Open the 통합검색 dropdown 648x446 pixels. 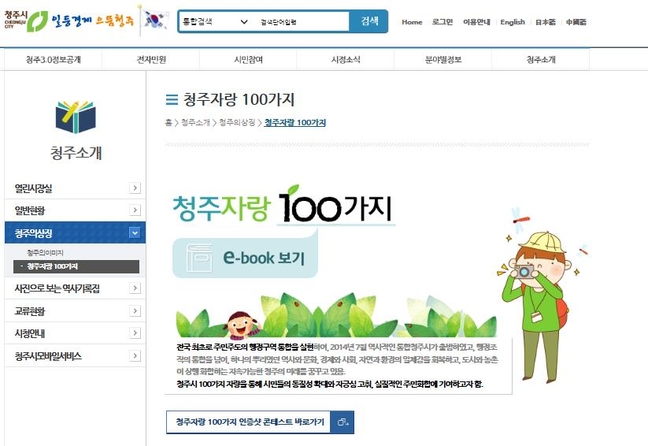click(216, 21)
